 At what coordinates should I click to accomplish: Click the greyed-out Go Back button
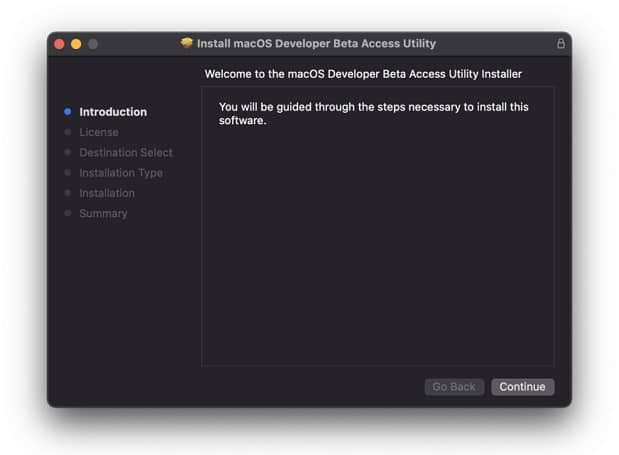point(454,387)
